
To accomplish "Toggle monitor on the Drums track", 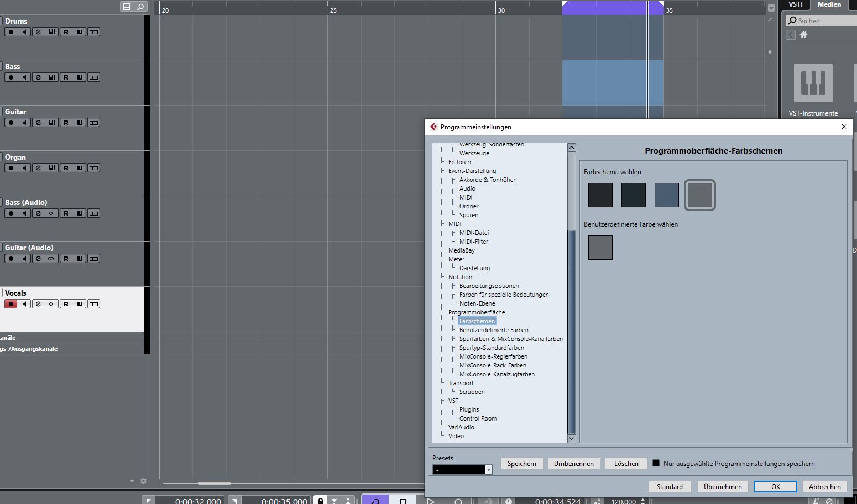I will click(24, 32).
